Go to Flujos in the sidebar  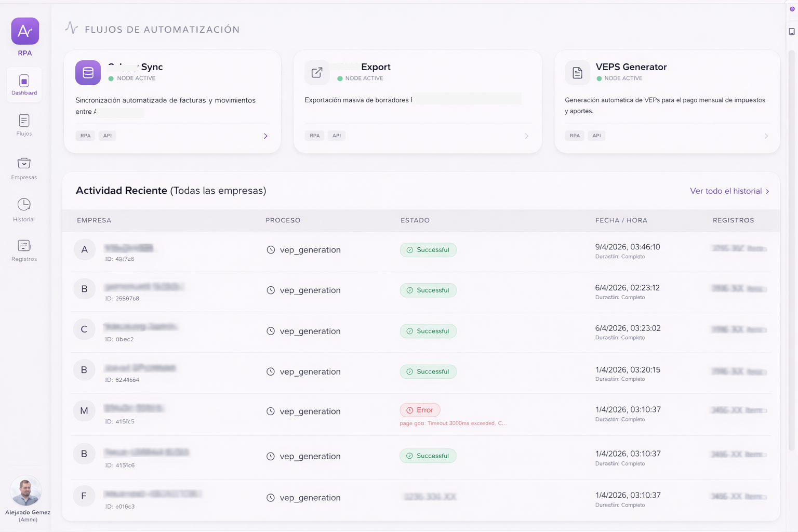[24, 125]
